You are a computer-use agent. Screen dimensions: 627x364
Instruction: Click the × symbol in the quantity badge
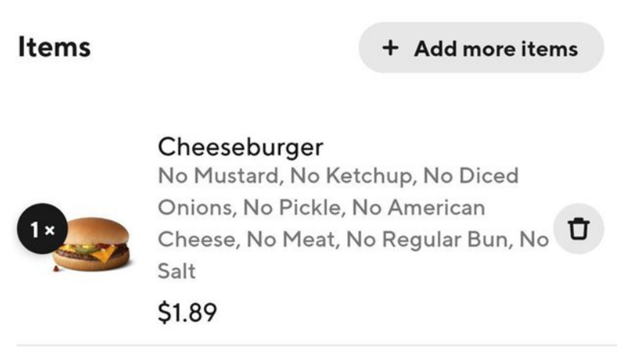[50, 229]
